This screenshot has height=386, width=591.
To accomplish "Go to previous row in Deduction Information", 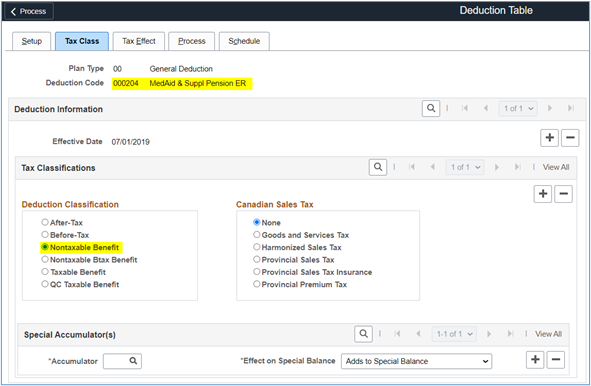I will pyautogui.click(x=486, y=109).
